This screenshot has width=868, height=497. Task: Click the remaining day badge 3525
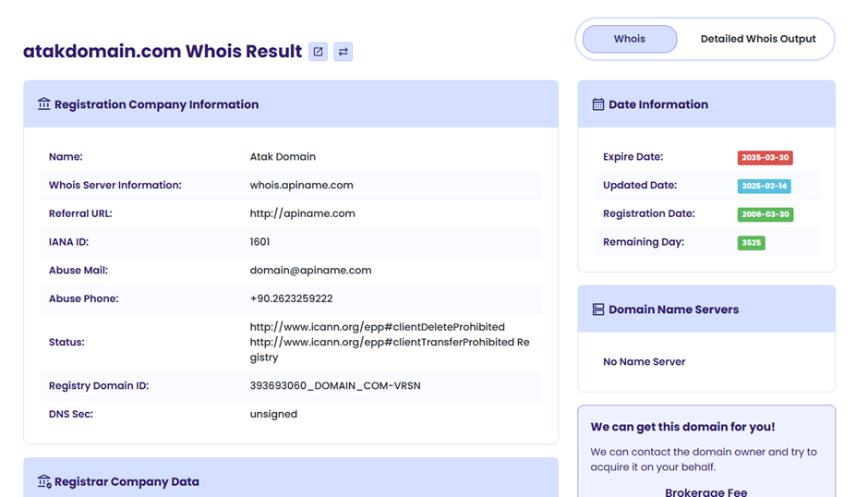pyautogui.click(x=752, y=242)
